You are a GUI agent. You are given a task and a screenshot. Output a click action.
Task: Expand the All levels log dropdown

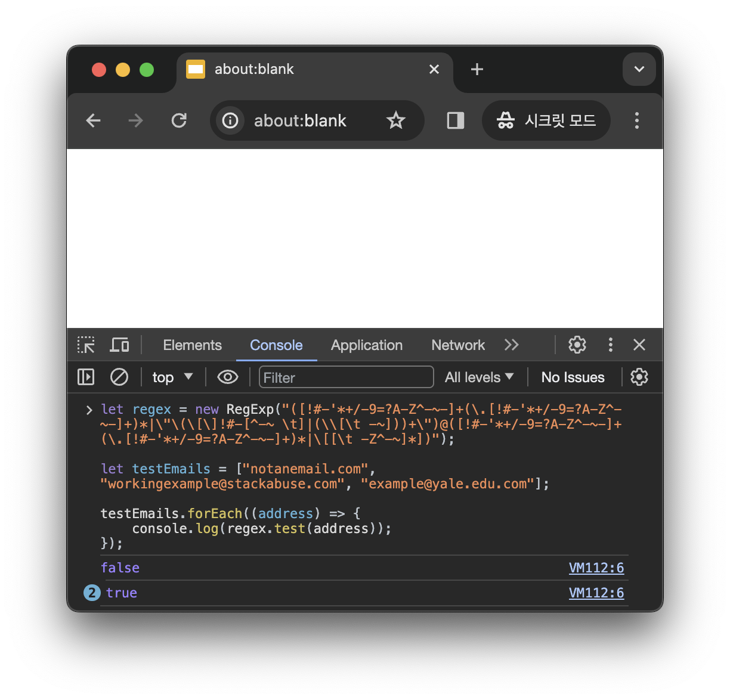point(479,377)
